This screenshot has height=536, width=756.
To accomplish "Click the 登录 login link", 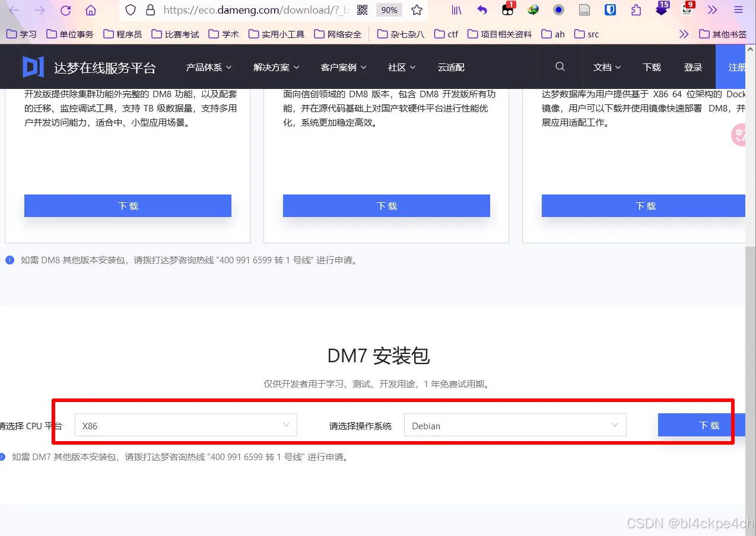I will [693, 68].
